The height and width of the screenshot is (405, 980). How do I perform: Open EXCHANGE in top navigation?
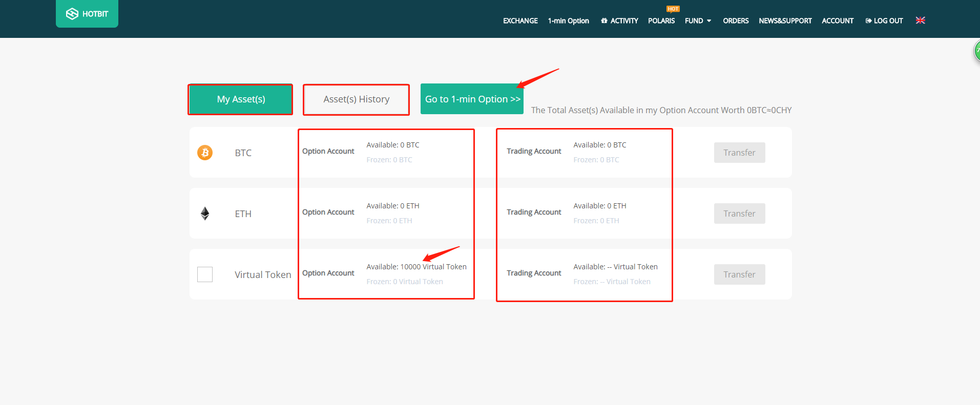coord(520,21)
